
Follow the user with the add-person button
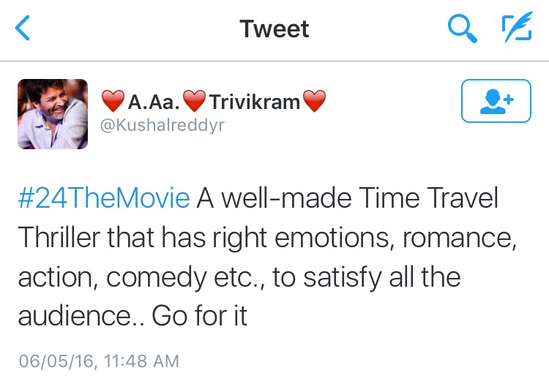click(x=496, y=101)
